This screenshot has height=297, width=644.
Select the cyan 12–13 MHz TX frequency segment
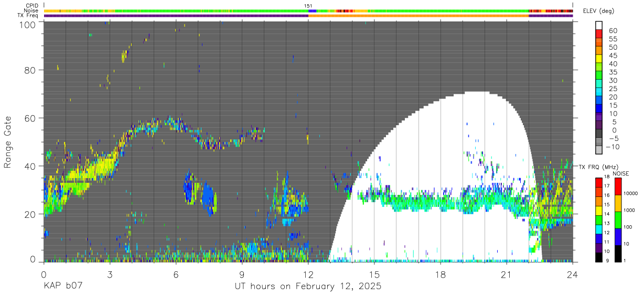tap(599, 228)
